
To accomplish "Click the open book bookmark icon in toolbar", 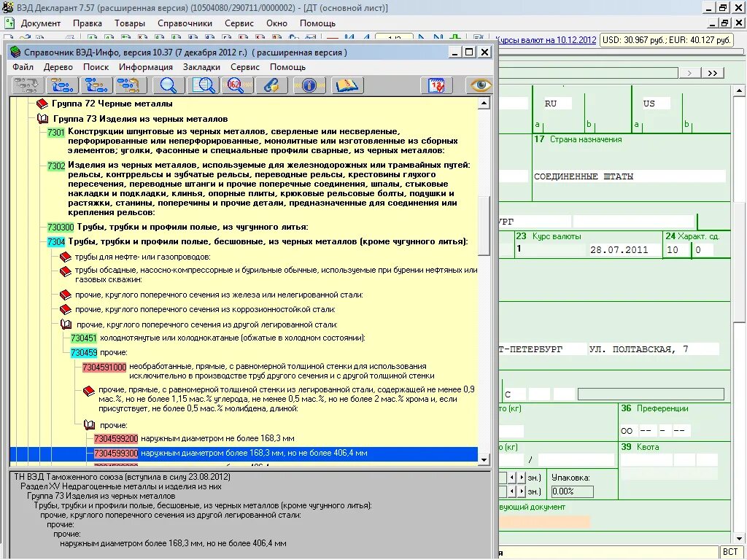I will [347, 85].
